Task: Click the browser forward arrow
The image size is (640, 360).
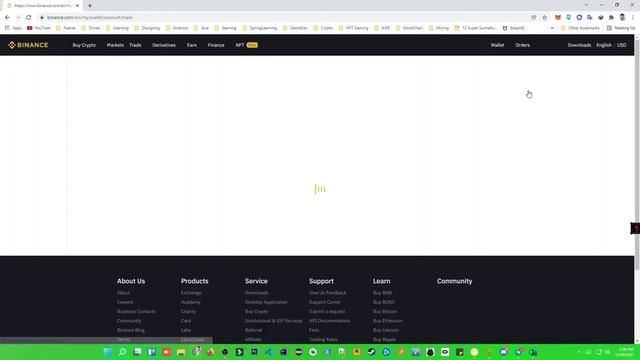Action: pos(18,18)
